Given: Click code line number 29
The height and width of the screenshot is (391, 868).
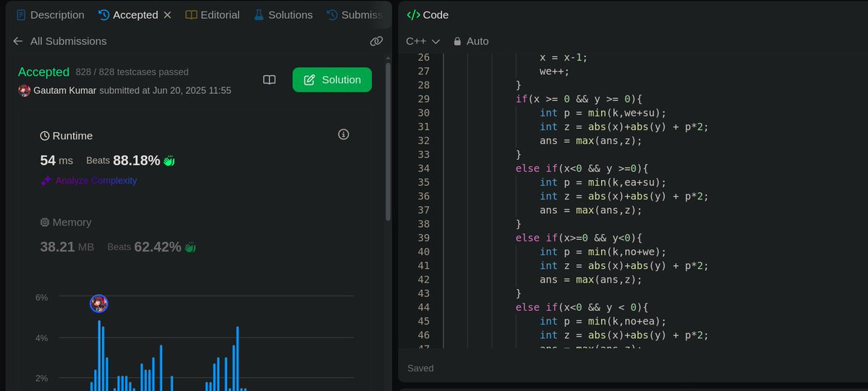Looking at the screenshot, I should [425, 99].
